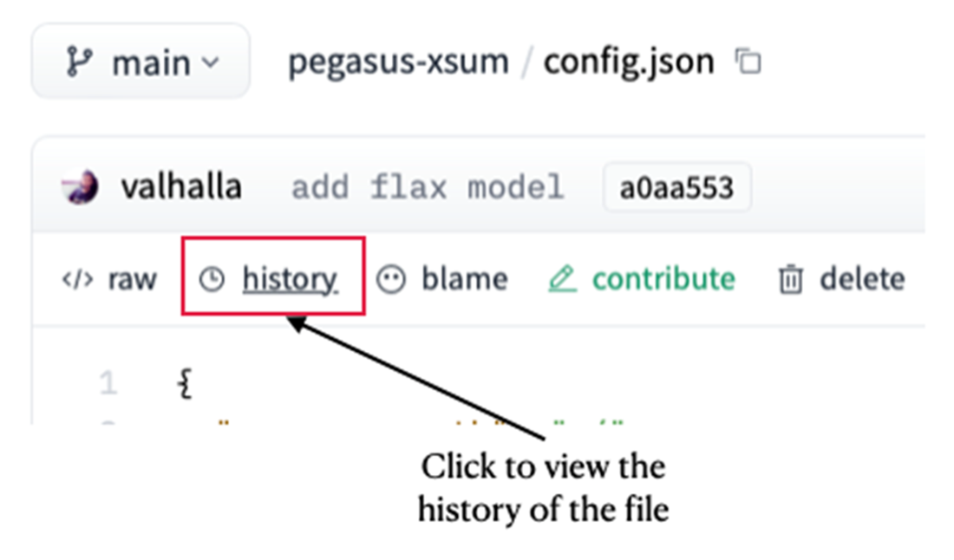Click the history clock icon
Image resolution: width=954 pixels, height=560 pixels.
click(x=211, y=279)
